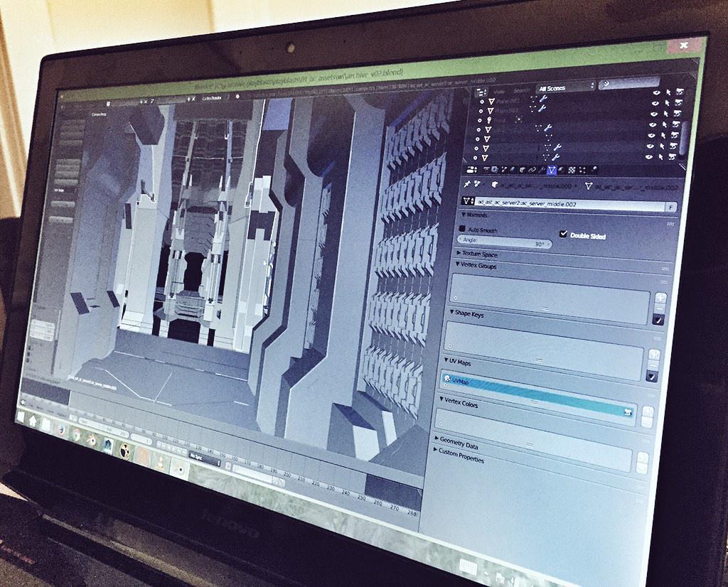Open Vertex Groups specials arrow button
The height and width of the screenshot is (587, 728).
[659, 320]
